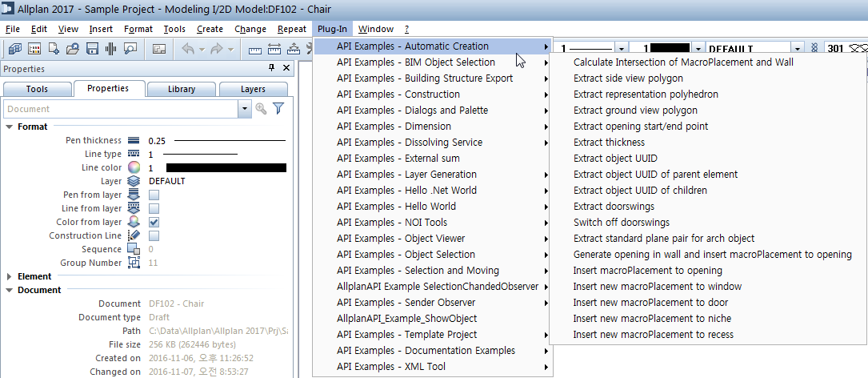Click the open project folder toolbar icon

pyautogui.click(x=73, y=49)
